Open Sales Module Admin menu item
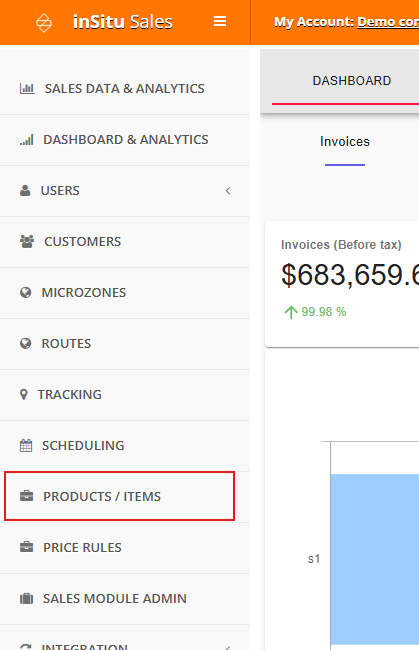 tap(125, 599)
